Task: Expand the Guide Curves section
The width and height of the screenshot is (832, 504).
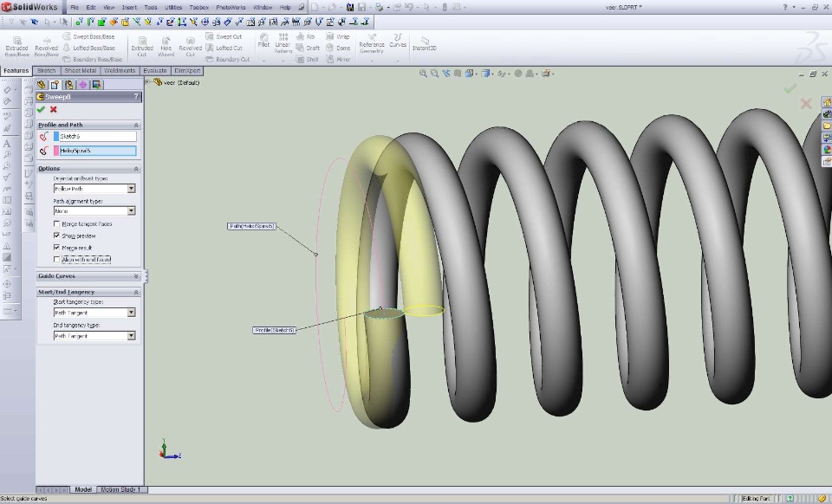Action: click(136, 276)
